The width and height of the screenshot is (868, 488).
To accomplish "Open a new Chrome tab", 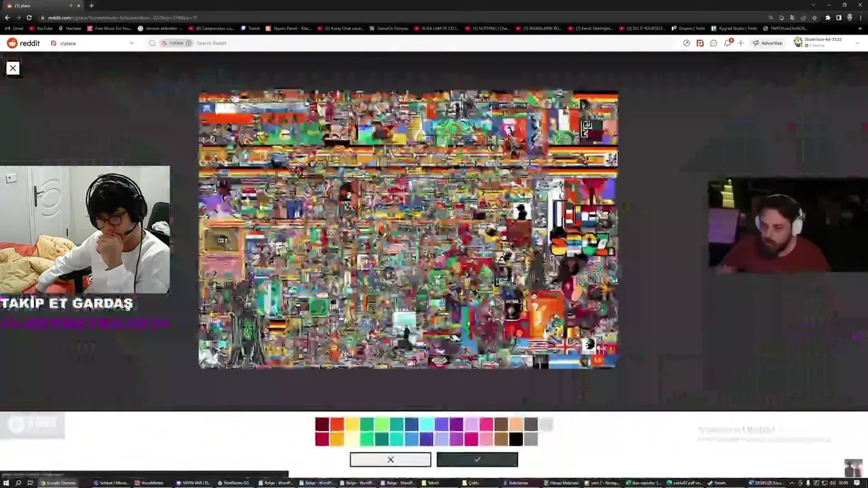I will click(92, 5).
